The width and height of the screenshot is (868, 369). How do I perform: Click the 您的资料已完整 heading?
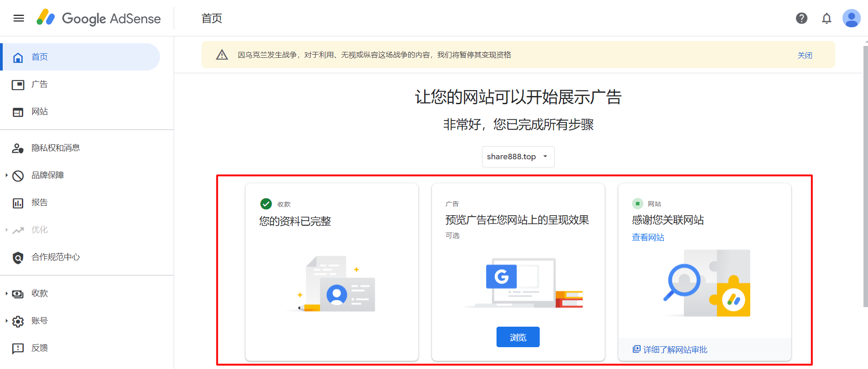pyautogui.click(x=295, y=221)
